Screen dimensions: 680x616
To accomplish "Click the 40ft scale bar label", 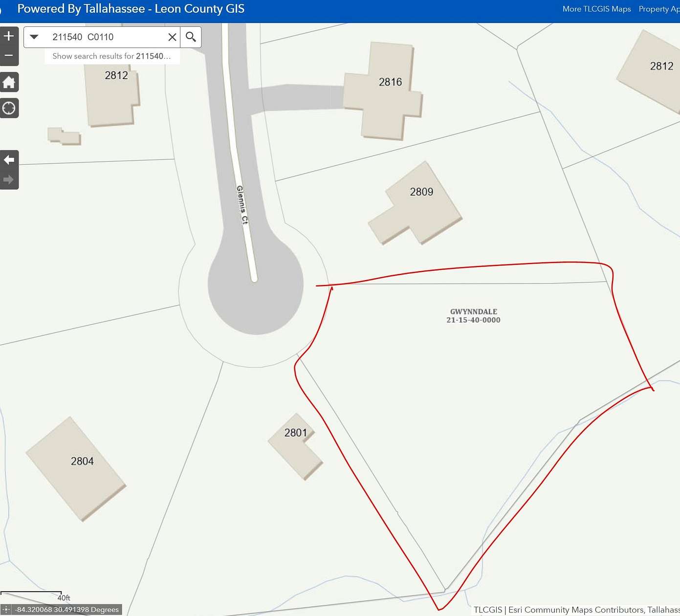I will [64, 597].
